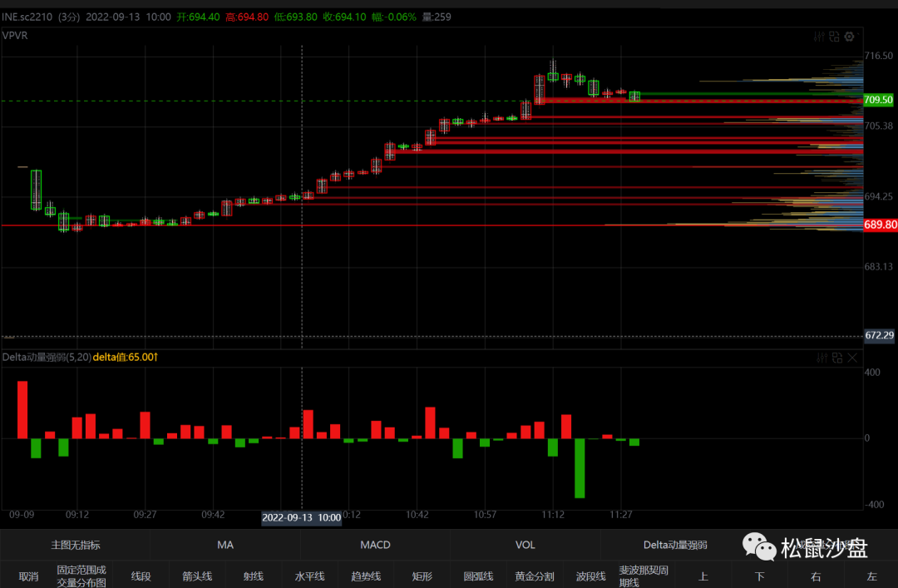Image resolution: width=898 pixels, height=588 pixels.
Task: Click the VPVR indicator label
Action: tap(15, 36)
